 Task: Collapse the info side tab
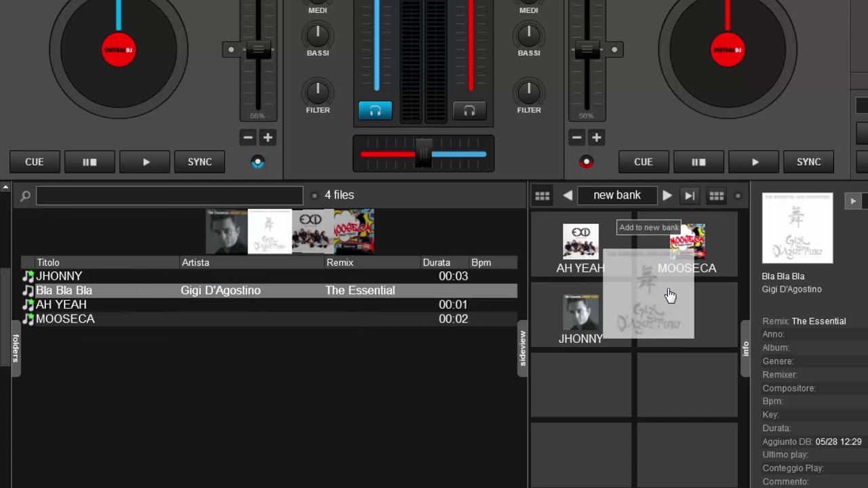(745, 349)
